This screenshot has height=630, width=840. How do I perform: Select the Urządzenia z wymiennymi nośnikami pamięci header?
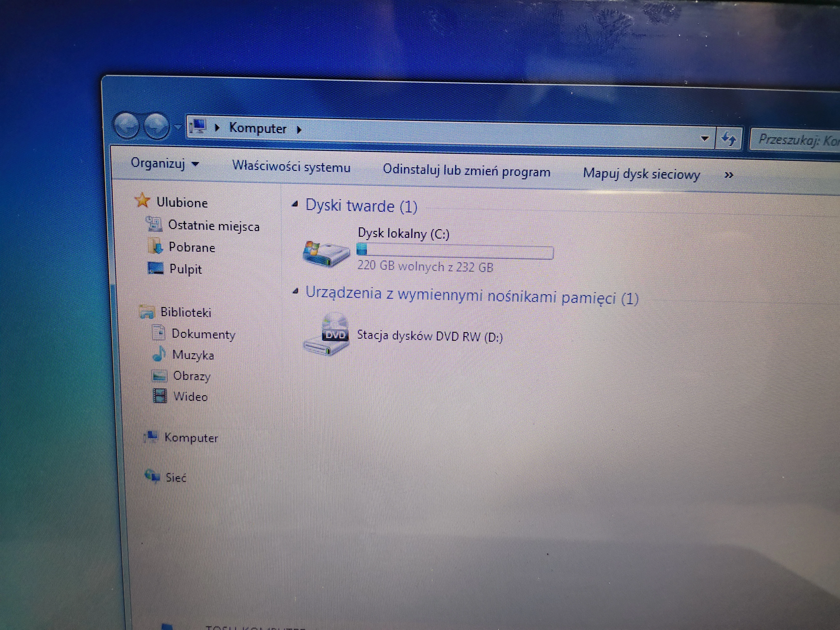472,295
